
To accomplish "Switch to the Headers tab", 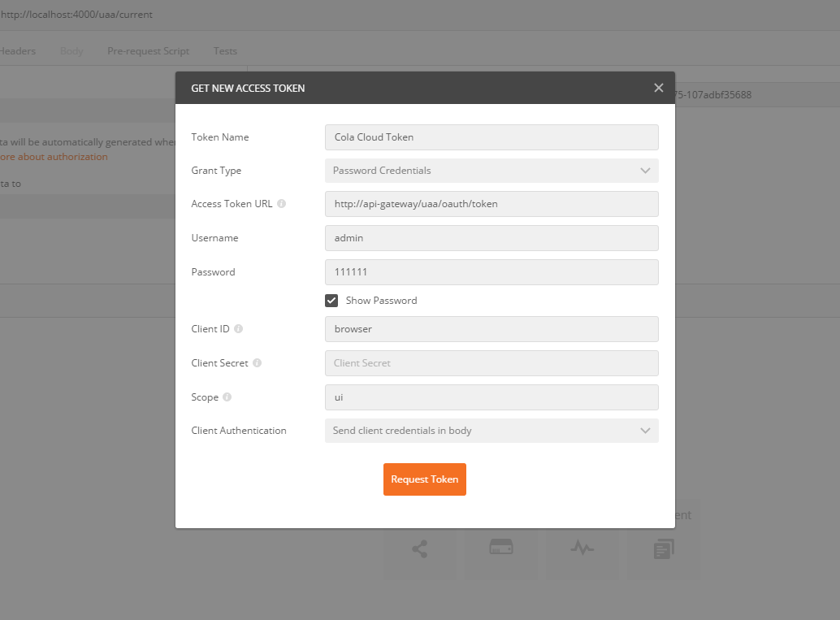I will point(17,51).
